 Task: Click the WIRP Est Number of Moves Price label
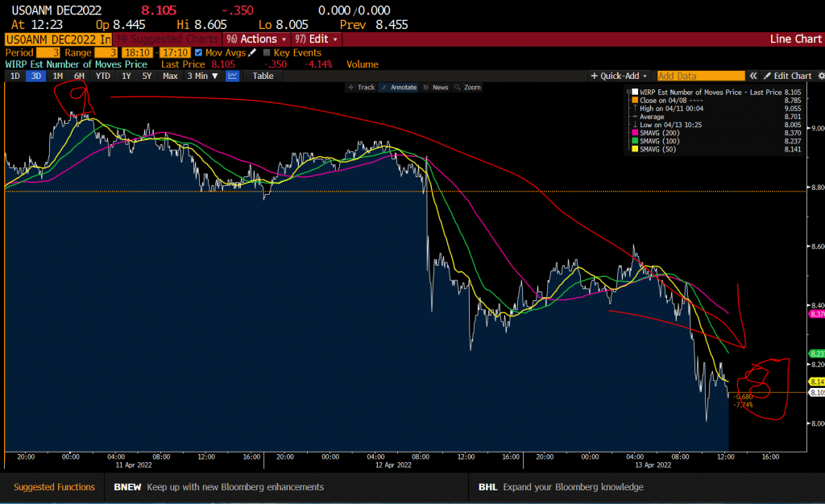point(77,64)
